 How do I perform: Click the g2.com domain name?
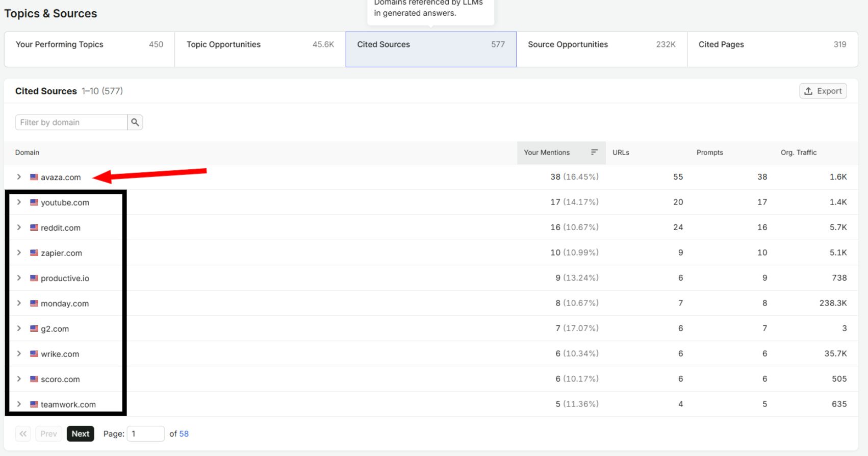coord(55,329)
